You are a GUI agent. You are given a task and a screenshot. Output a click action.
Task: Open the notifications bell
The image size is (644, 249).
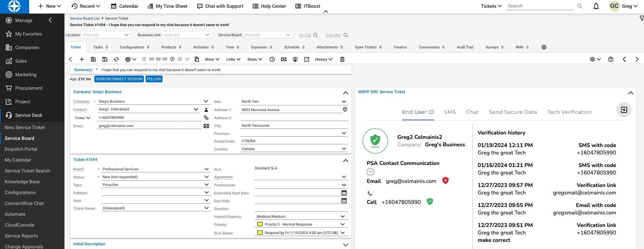point(596,6)
